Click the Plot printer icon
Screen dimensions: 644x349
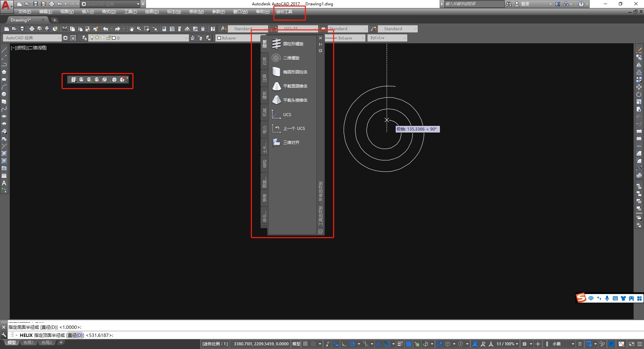click(x=32, y=29)
